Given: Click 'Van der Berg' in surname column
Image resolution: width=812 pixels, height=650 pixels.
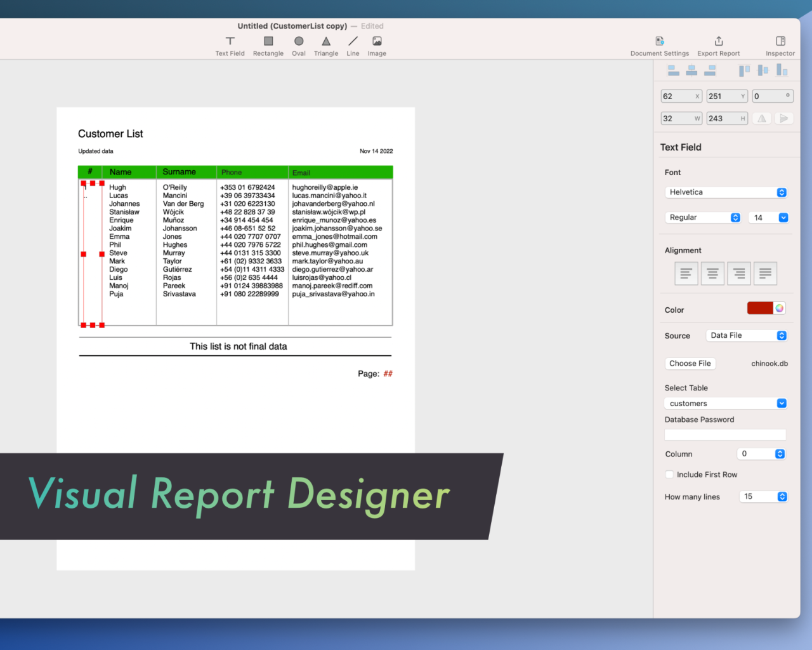Looking at the screenshot, I should [183, 204].
